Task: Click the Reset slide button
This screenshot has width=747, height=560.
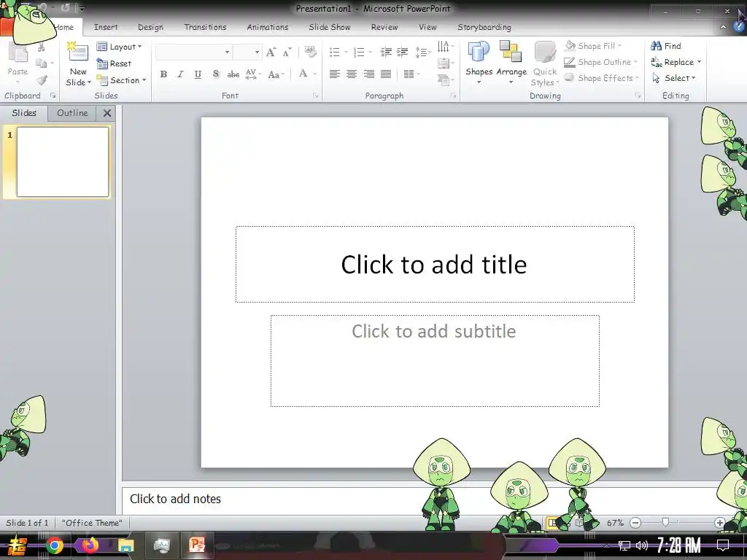Action: coord(114,63)
